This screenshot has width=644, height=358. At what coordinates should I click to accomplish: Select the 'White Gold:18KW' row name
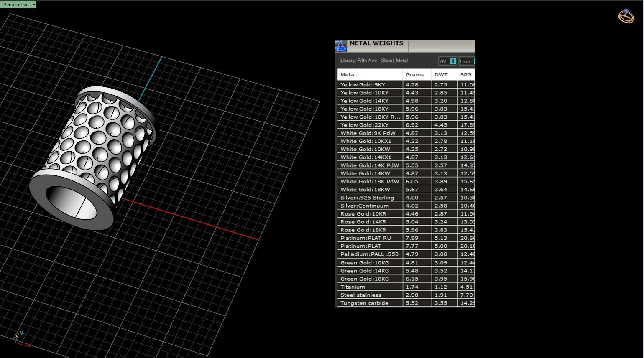click(365, 190)
